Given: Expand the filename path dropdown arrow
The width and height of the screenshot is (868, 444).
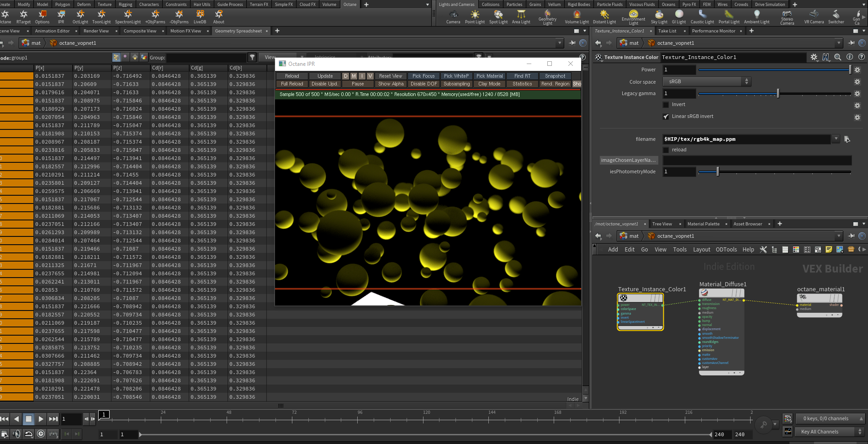Looking at the screenshot, I should click(x=836, y=139).
